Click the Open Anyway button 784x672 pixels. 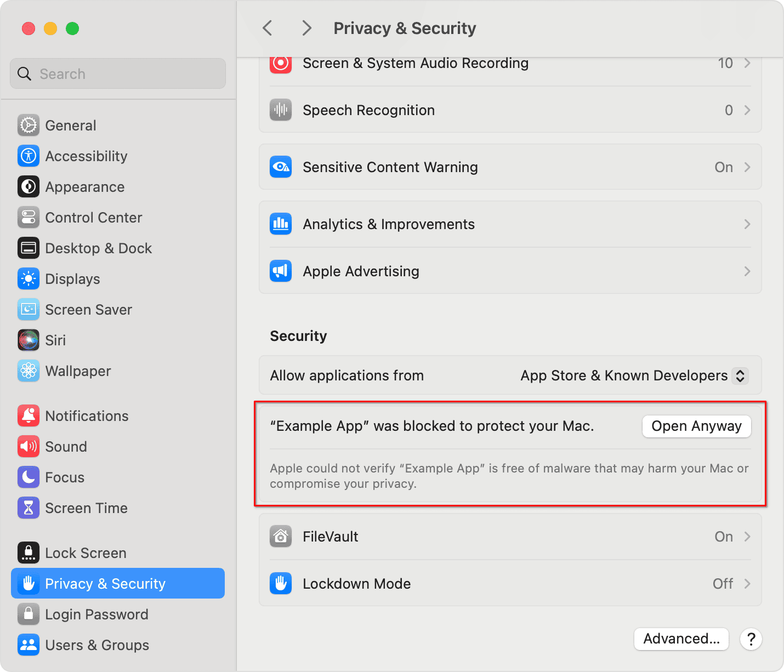point(696,426)
